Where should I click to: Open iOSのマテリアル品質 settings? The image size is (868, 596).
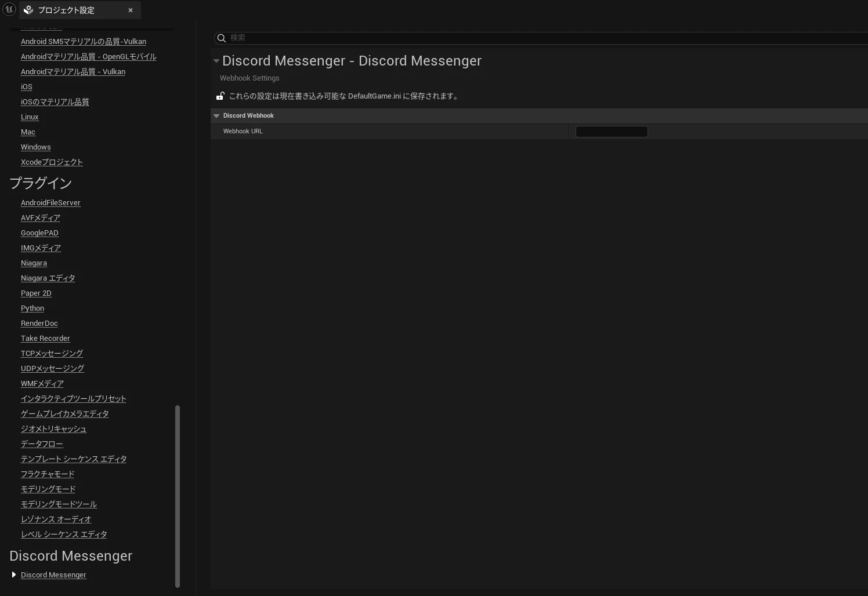[55, 102]
